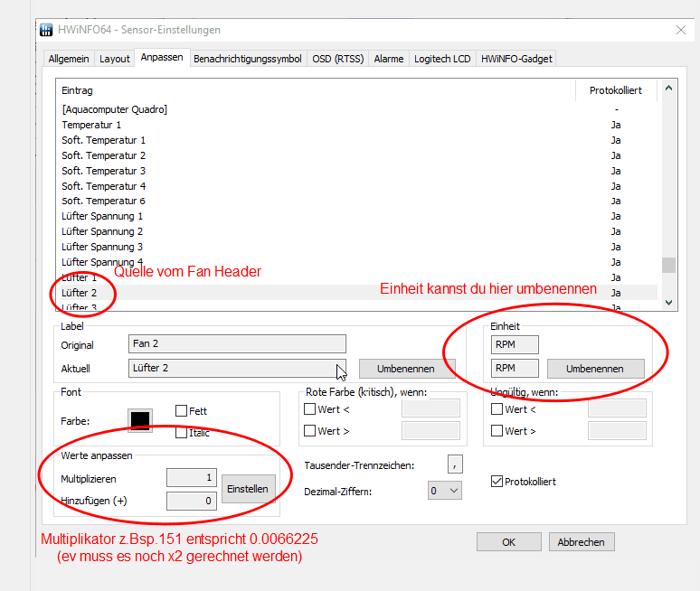Click Umbenennen in the Einheit group
700x591 pixels.
[x=595, y=369]
